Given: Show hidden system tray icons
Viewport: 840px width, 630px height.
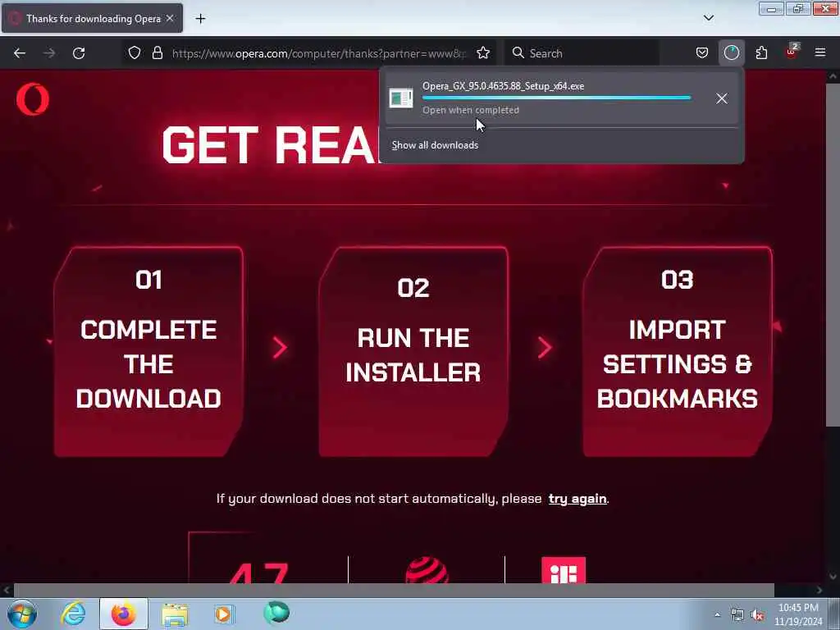Looking at the screenshot, I should 717,615.
